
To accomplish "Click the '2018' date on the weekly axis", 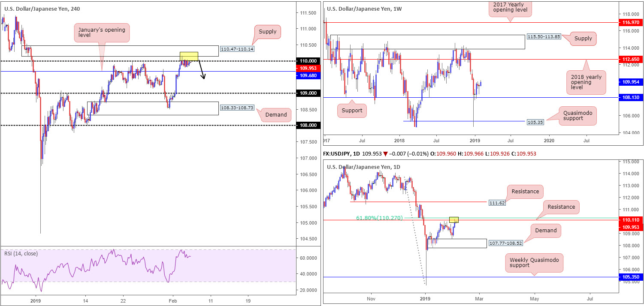I will pyautogui.click(x=399, y=140).
